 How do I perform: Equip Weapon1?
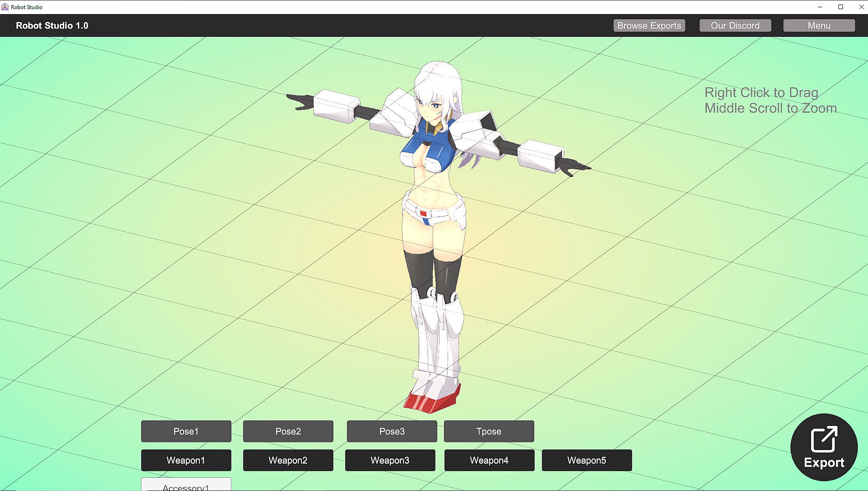[x=186, y=461]
